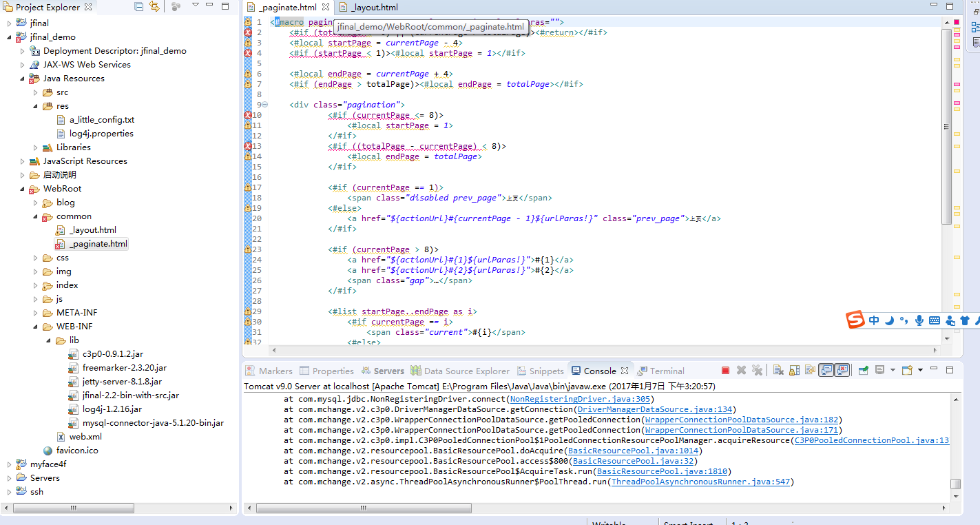Click the error marker on line 13

248,146
